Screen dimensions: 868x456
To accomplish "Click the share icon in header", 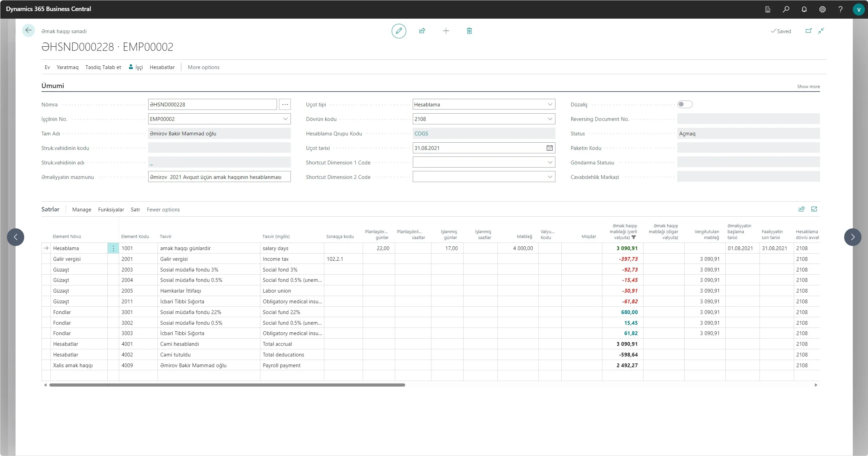I will (x=422, y=31).
